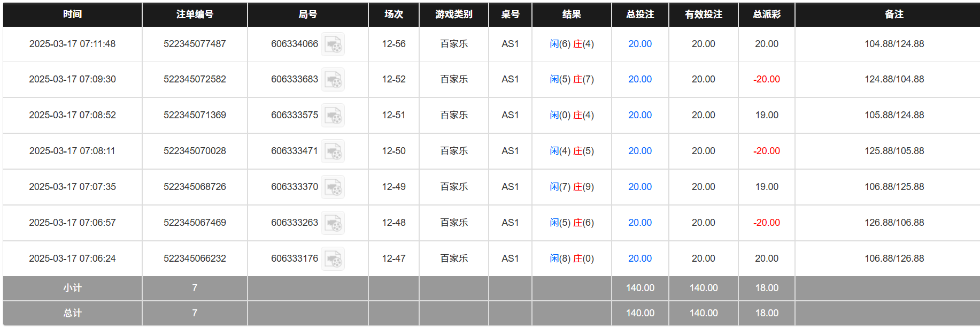Click the 总派彩 column header
Viewport: 980px width, 327px height.
pyautogui.click(x=766, y=14)
